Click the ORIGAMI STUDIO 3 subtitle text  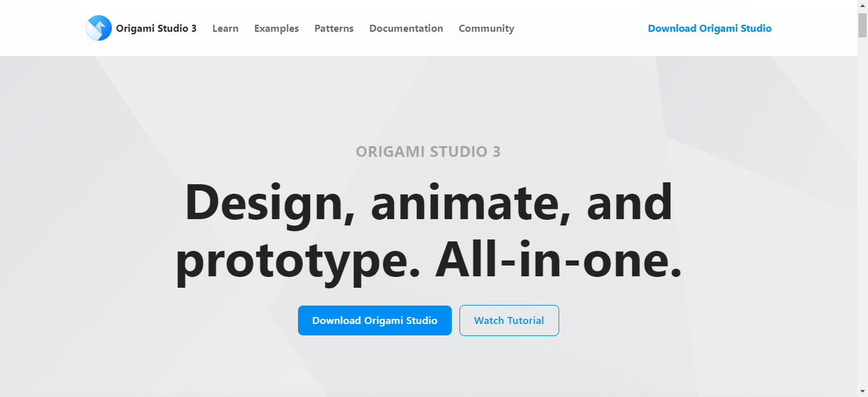428,152
